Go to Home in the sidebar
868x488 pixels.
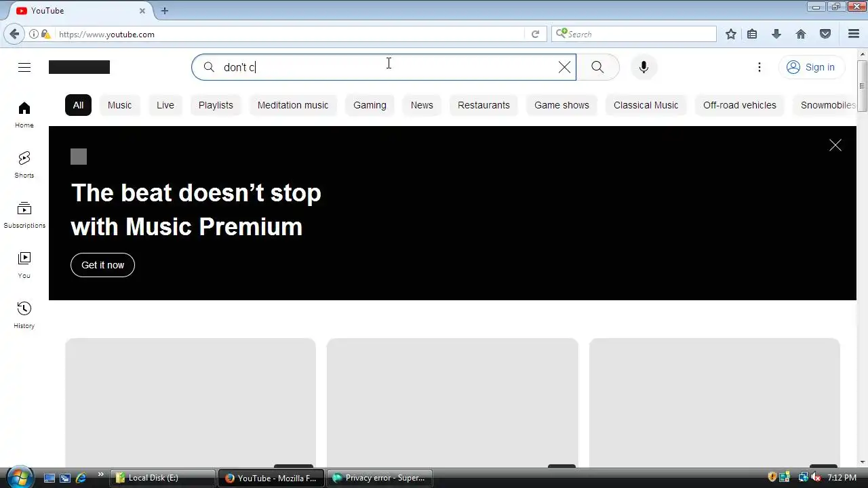pyautogui.click(x=24, y=115)
